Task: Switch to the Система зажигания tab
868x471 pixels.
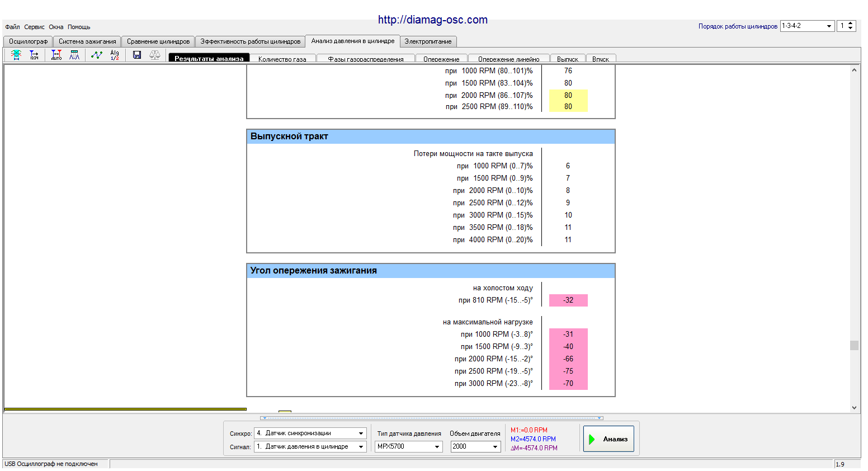Action: click(x=87, y=41)
